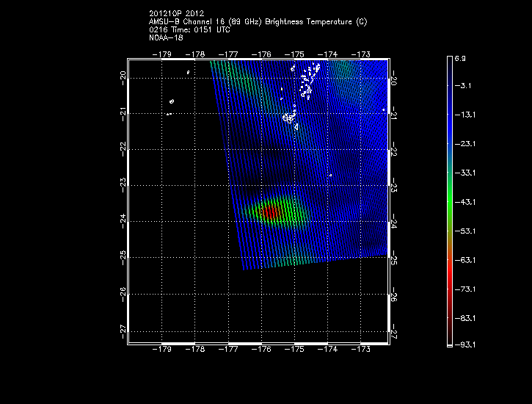Click the -20 latitude label on left axis

[x=121, y=77]
